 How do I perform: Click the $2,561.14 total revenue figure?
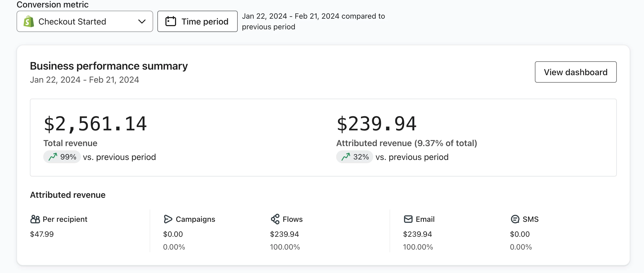(95, 124)
